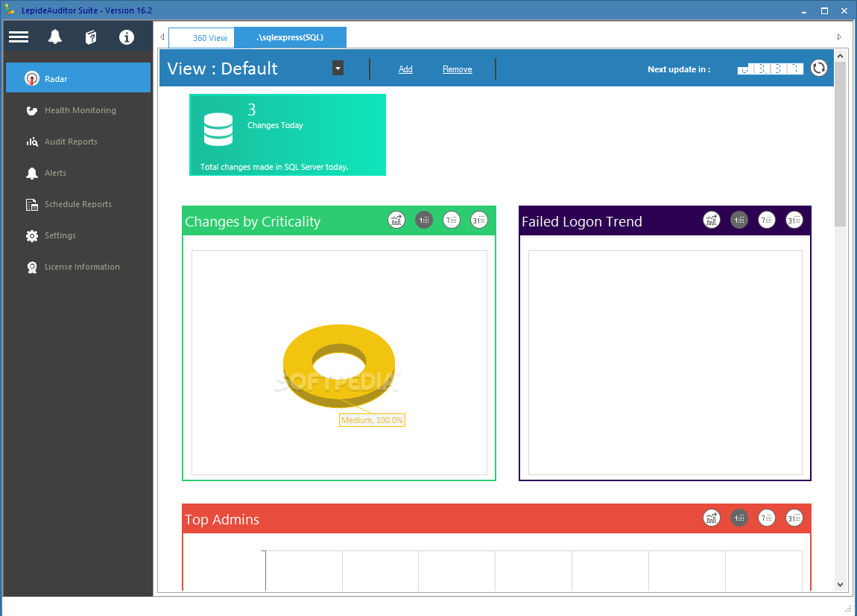This screenshot has height=616, width=857.
Task: Click the Audit Reports chart icon
Action: pyautogui.click(x=32, y=142)
